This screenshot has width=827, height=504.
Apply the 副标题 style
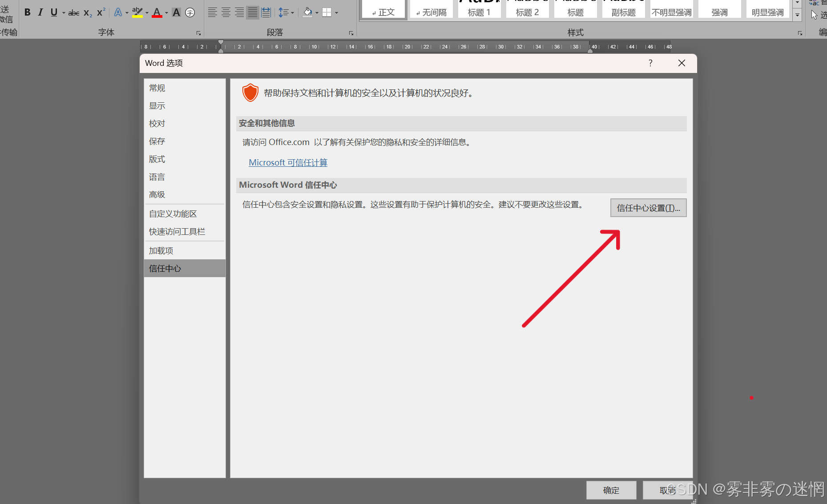(x=623, y=9)
